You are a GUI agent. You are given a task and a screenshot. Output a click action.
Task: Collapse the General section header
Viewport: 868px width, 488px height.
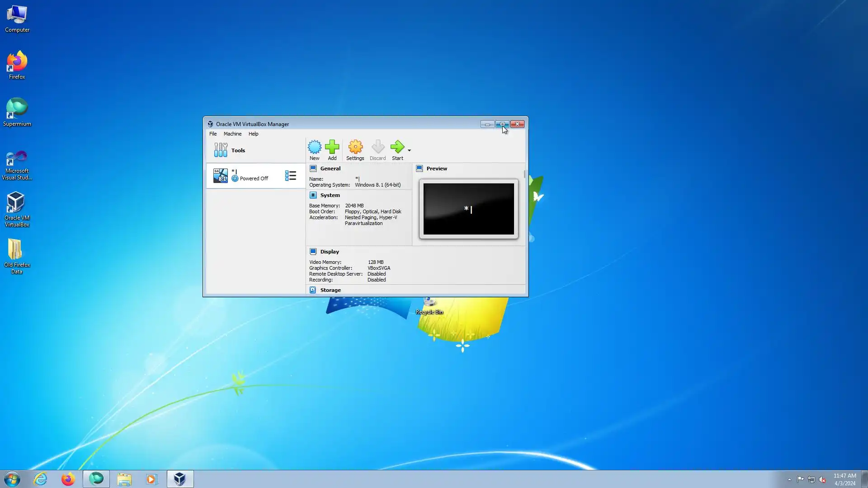pyautogui.click(x=330, y=169)
